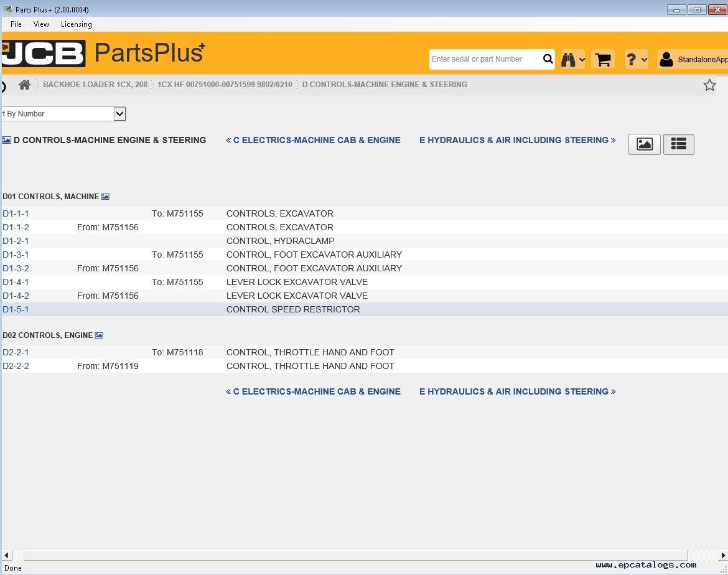Open the File menu
The width and height of the screenshot is (728, 575).
(16, 24)
